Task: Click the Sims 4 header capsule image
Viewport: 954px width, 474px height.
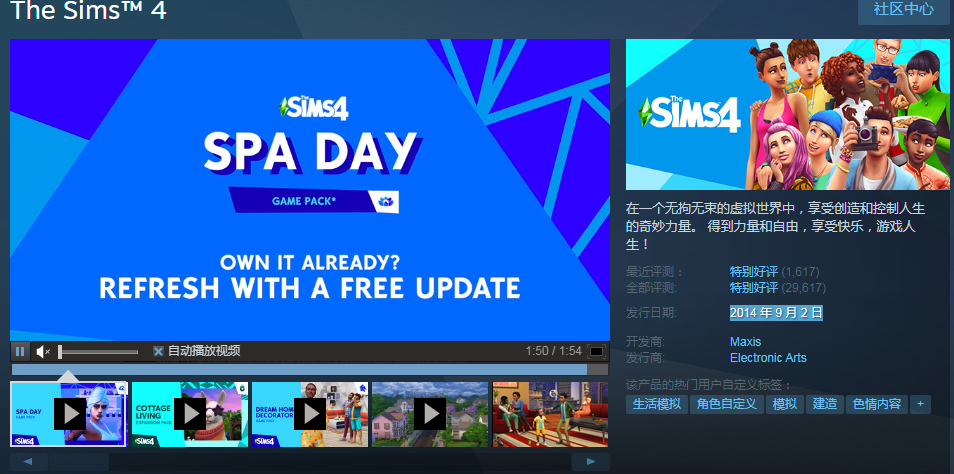Action: pos(787,114)
